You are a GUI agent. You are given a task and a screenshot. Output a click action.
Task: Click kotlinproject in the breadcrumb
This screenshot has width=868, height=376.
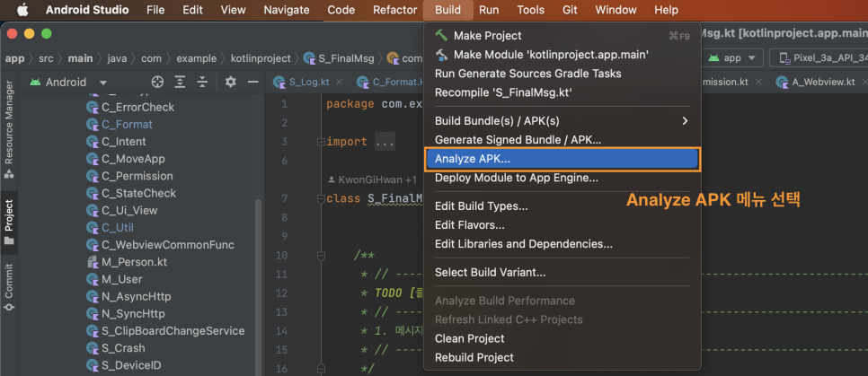[260, 58]
